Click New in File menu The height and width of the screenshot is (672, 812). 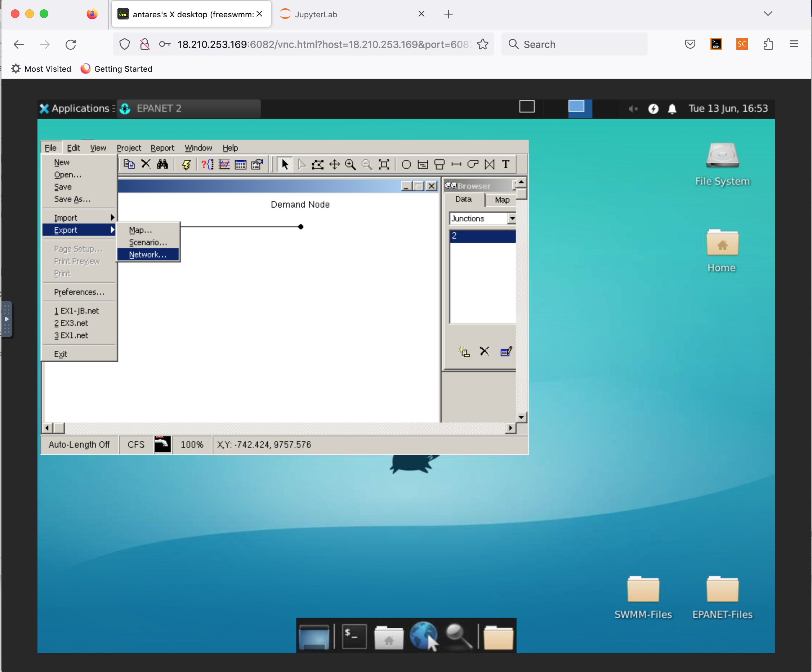pyautogui.click(x=79, y=163)
